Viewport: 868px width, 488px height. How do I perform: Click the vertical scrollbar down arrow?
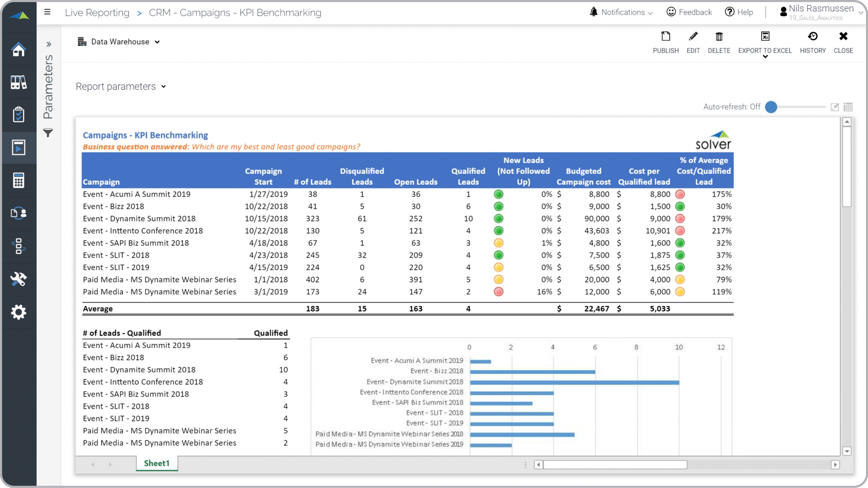point(847,451)
